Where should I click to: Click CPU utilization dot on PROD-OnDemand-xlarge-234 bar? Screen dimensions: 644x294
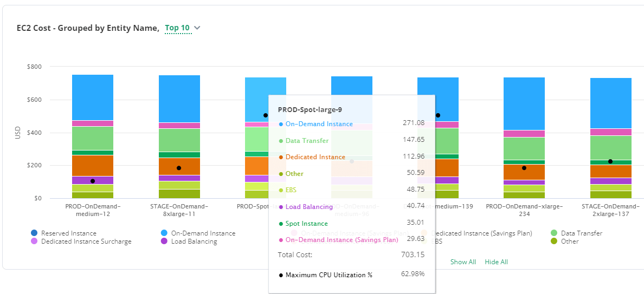(x=524, y=168)
